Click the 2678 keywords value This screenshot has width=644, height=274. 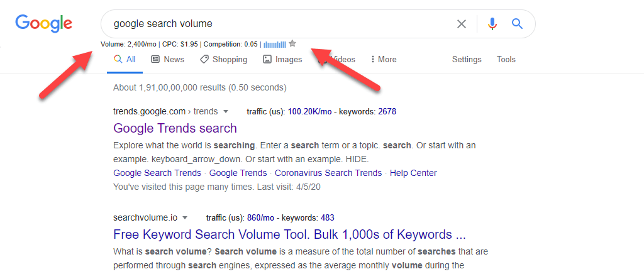pyautogui.click(x=387, y=112)
